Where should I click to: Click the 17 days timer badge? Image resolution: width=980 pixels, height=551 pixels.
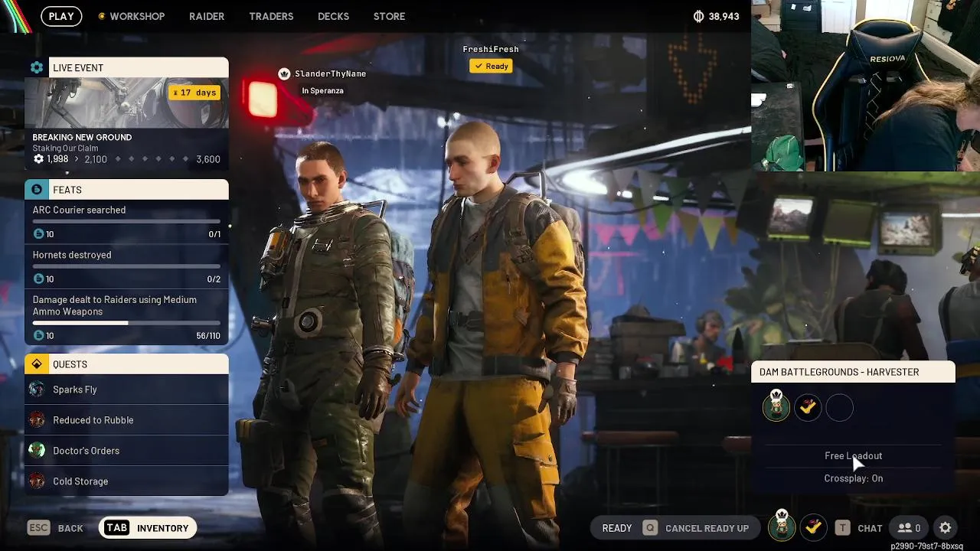pos(194,93)
